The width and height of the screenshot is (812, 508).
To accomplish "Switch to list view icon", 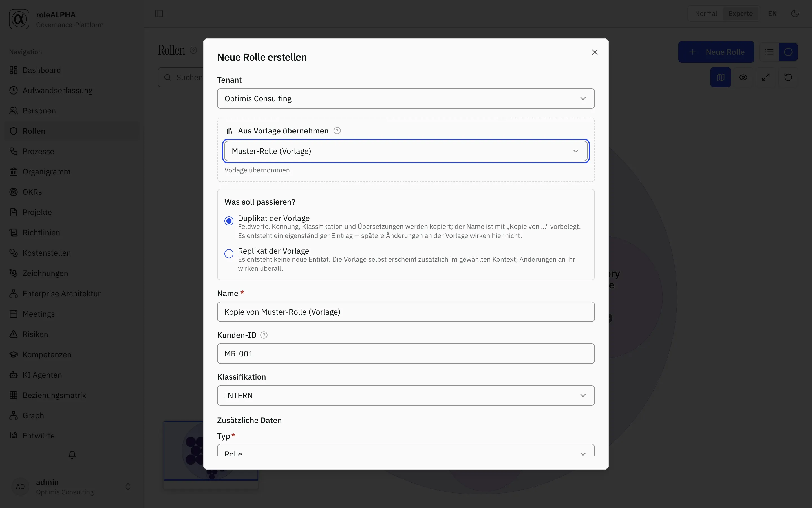I will tap(769, 52).
